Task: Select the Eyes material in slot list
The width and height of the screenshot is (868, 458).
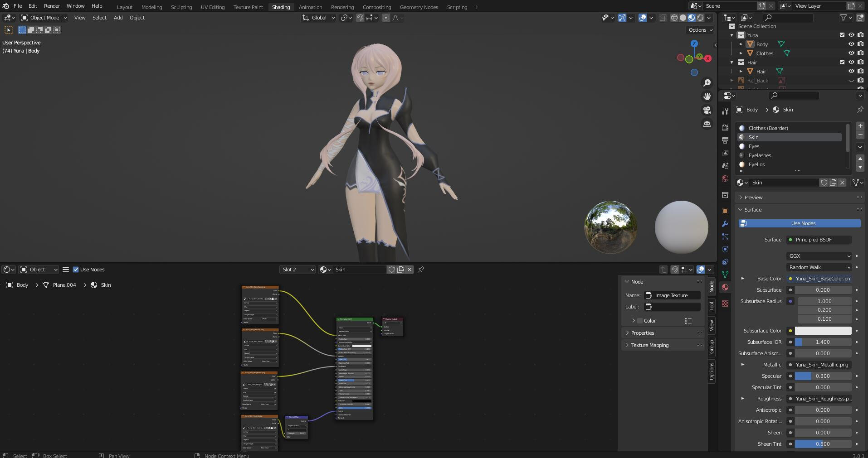Action: click(754, 146)
